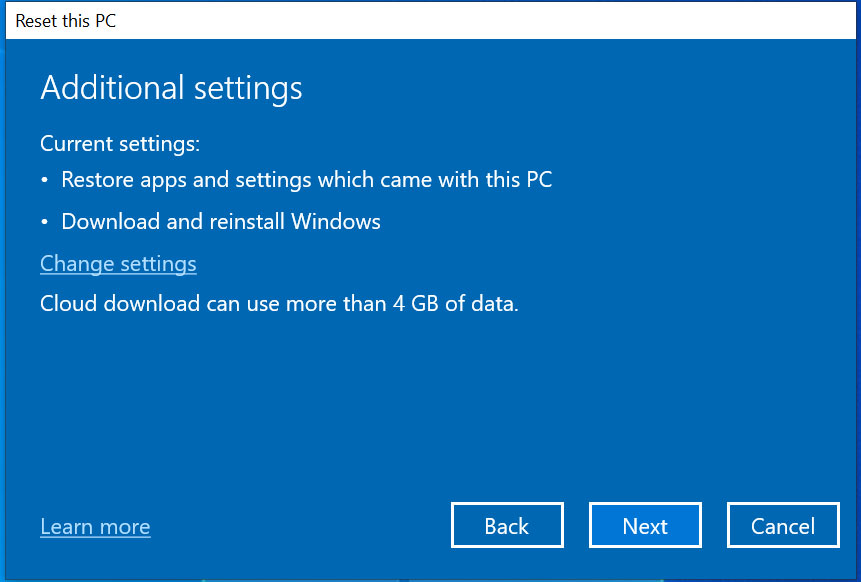This screenshot has width=861, height=582.
Task: Open the Change settings link
Action: tap(118, 264)
